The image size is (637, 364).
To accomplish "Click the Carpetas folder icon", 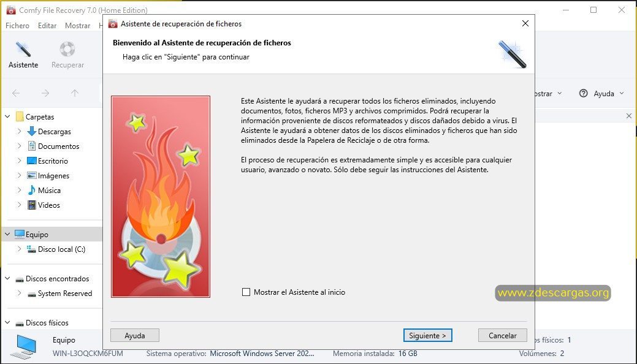I will coord(20,116).
